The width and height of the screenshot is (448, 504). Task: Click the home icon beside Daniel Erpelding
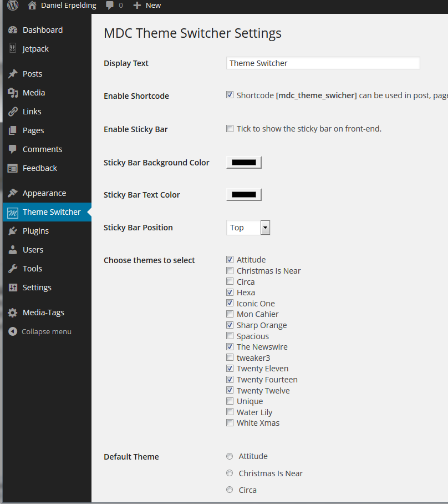click(32, 6)
